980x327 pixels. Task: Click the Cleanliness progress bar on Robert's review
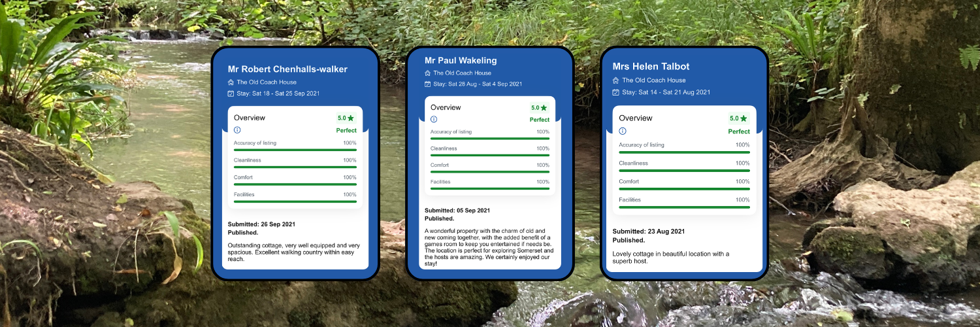[x=295, y=167]
